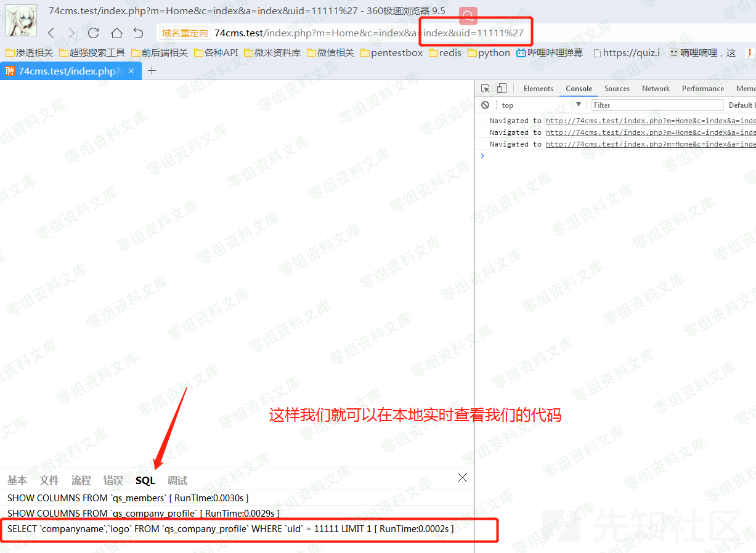Open the 错误 tab in trace panel

pyautogui.click(x=113, y=481)
